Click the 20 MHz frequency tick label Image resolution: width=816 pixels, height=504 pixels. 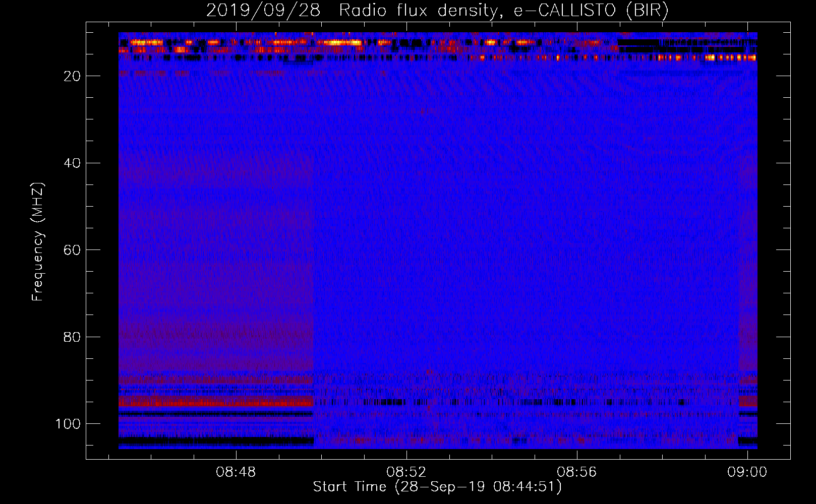(72, 76)
